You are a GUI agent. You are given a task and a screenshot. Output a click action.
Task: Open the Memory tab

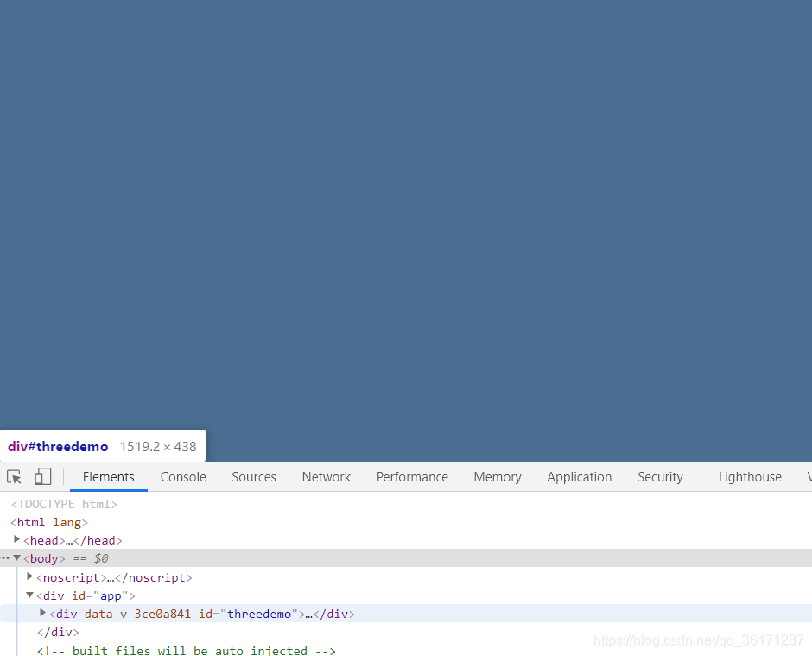coord(498,477)
